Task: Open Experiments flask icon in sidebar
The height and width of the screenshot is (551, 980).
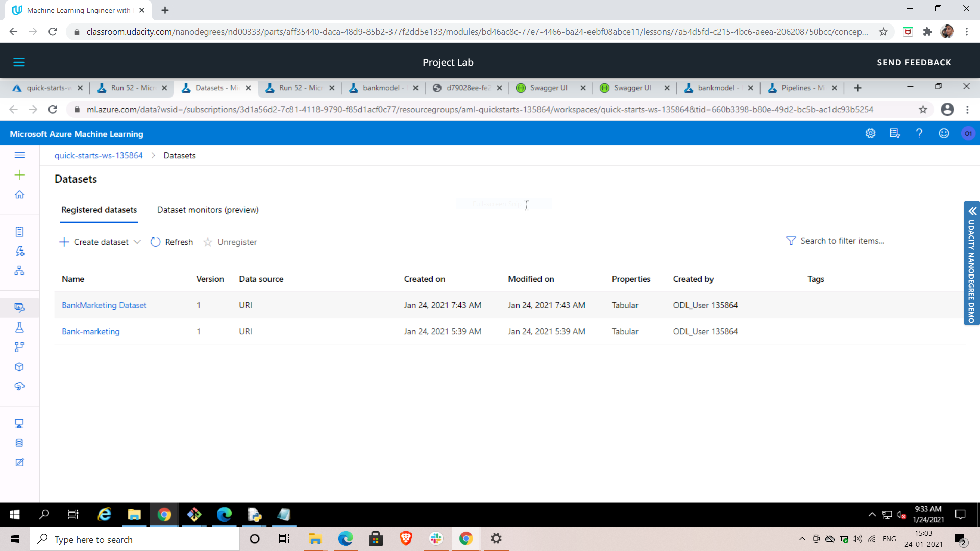Action: 19,328
